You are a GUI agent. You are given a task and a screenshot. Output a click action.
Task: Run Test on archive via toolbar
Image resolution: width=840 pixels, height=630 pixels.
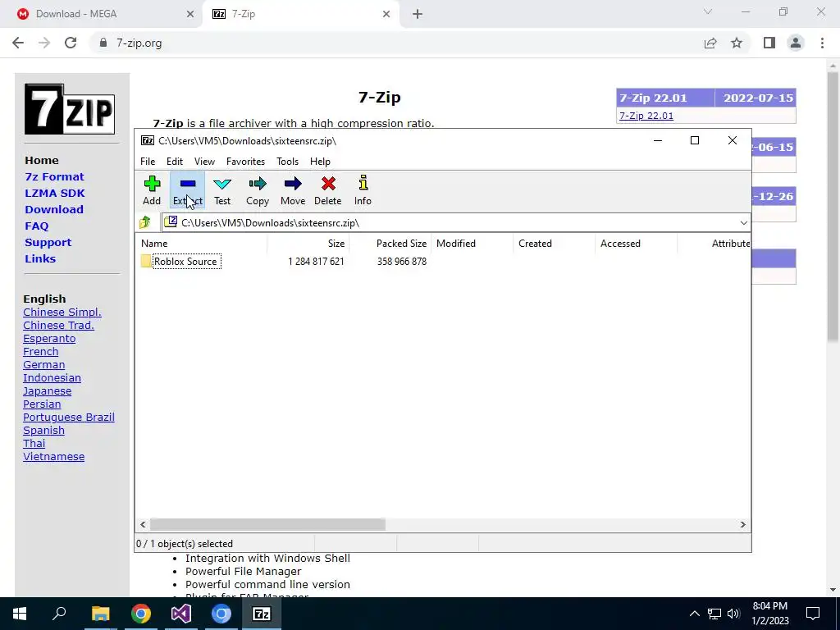(222, 190)
